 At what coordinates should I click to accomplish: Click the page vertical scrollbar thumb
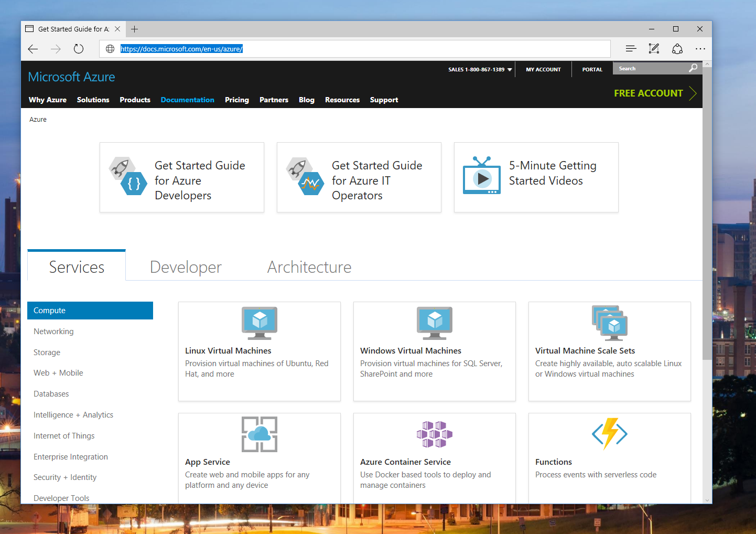[x=707, y=214]
